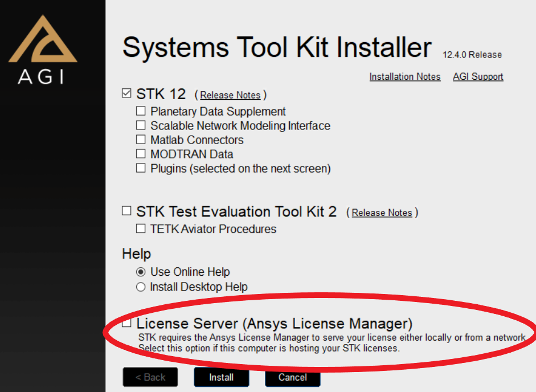The image size is (536, 392).
Task: Open the Installation Notes link
Action: (x=404, y=76)
